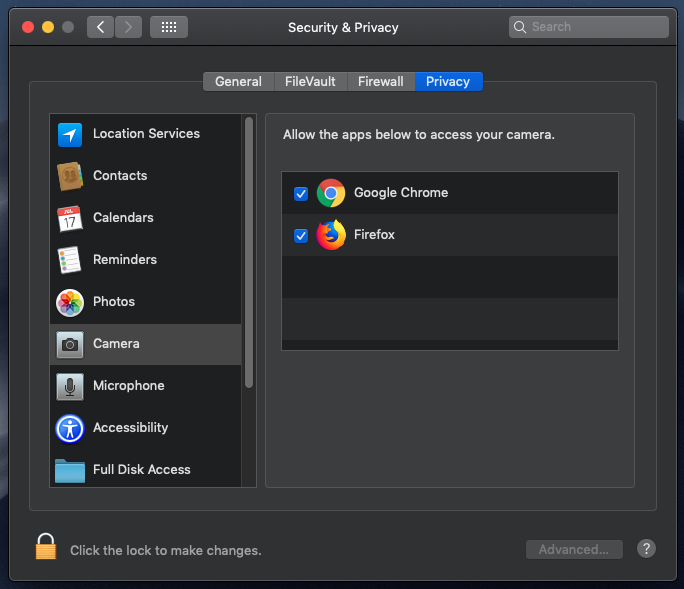The width and height of the screenshot is (684, 589).
Task: Select Reminders label in list
Action: (x=125, y=260)
